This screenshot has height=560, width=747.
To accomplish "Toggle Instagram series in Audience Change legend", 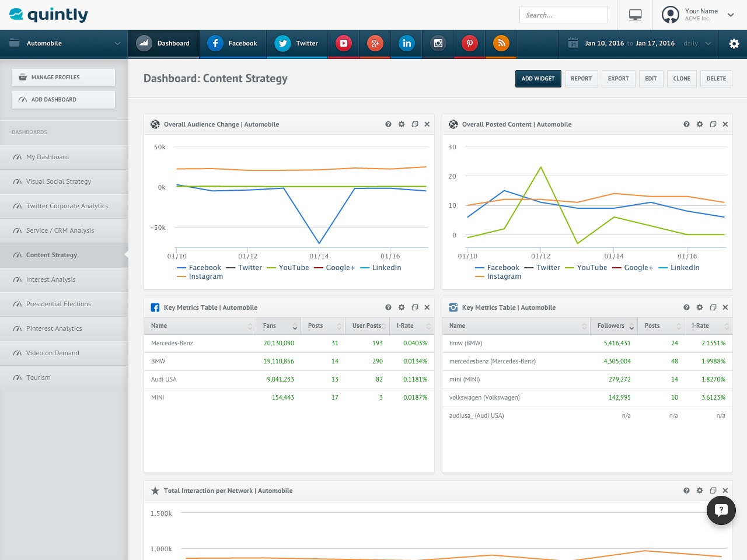I will click(200, 276).
